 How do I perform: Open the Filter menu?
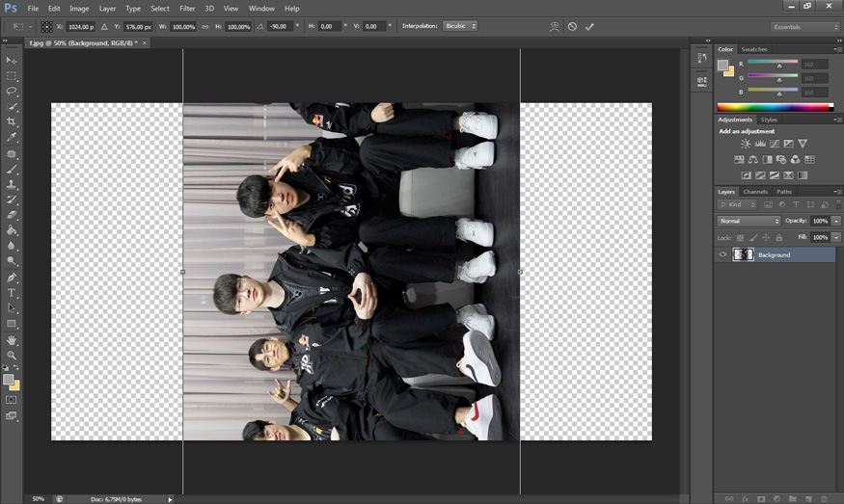(x=187, y=8)
